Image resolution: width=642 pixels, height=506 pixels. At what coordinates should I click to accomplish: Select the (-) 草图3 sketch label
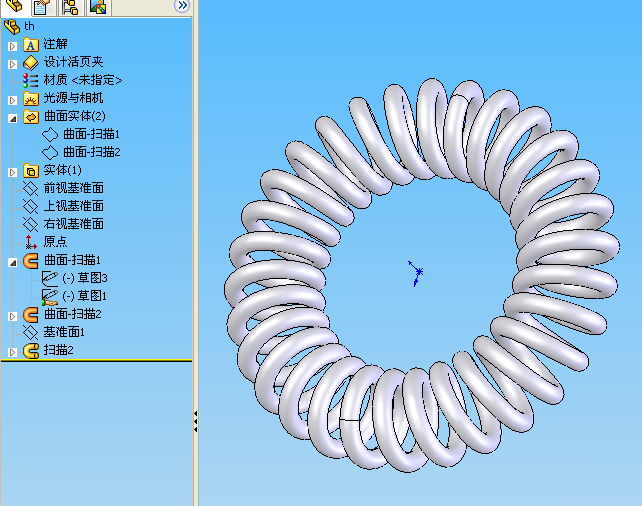85,278
